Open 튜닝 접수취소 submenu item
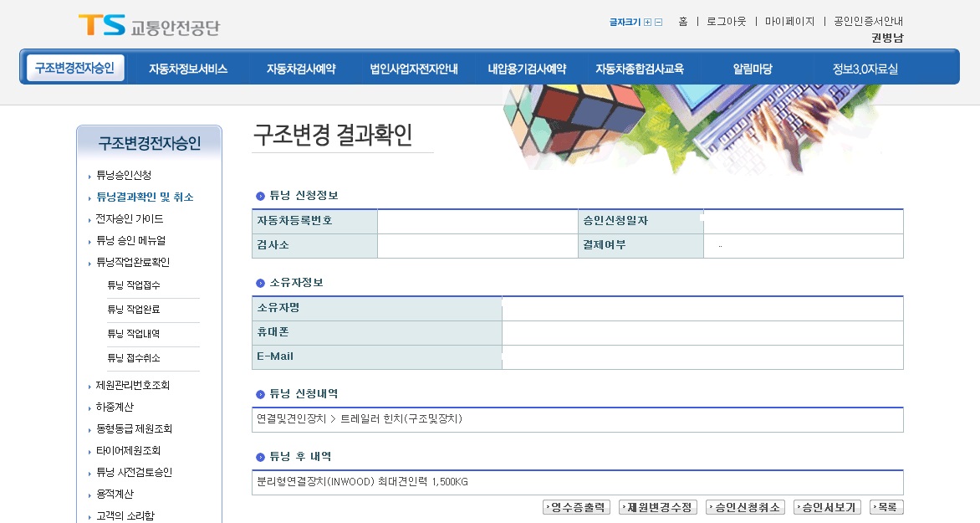 pos(134,358)
